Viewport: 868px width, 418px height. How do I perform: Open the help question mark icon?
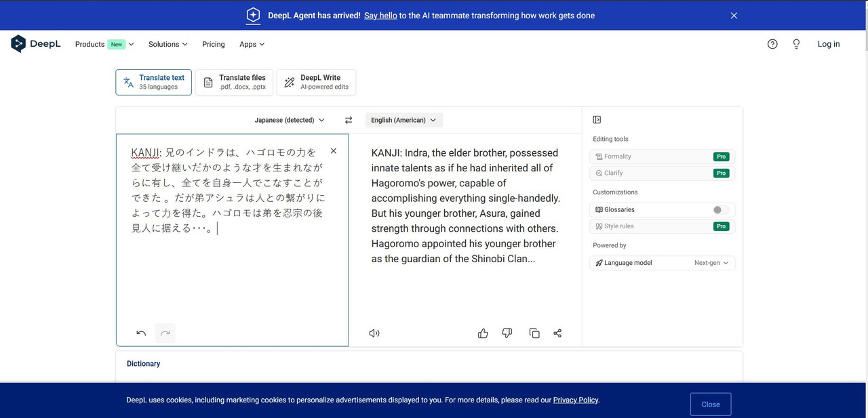point(772,44)
